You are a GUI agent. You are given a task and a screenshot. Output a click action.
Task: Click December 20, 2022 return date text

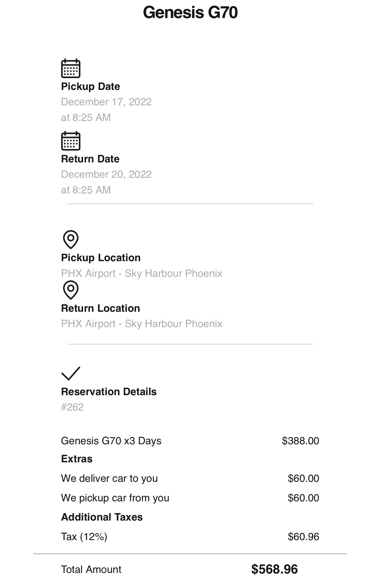(x=106, y=174)
